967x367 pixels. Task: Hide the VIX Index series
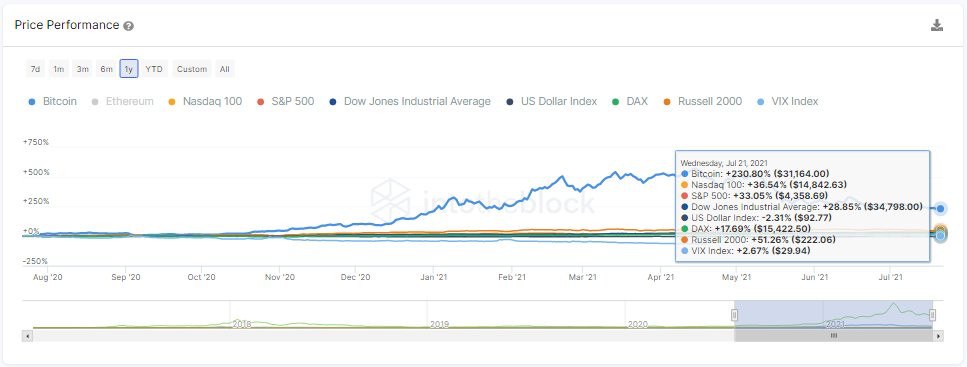tap(788, 101)
